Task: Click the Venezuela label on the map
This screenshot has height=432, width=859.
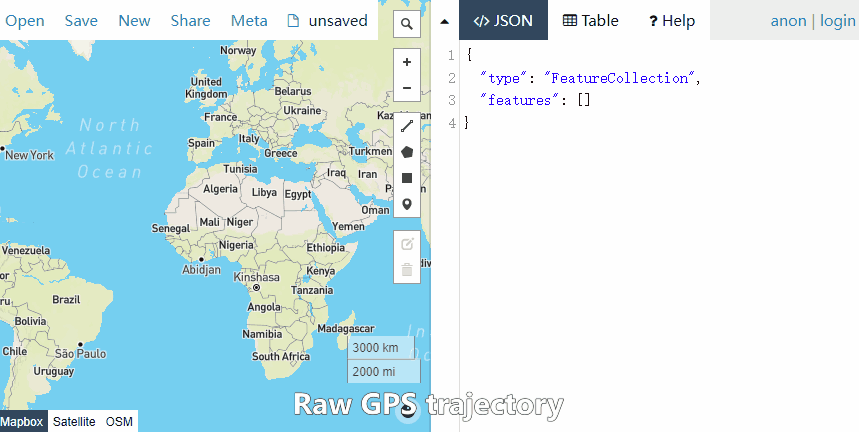Action: point(26,250)
